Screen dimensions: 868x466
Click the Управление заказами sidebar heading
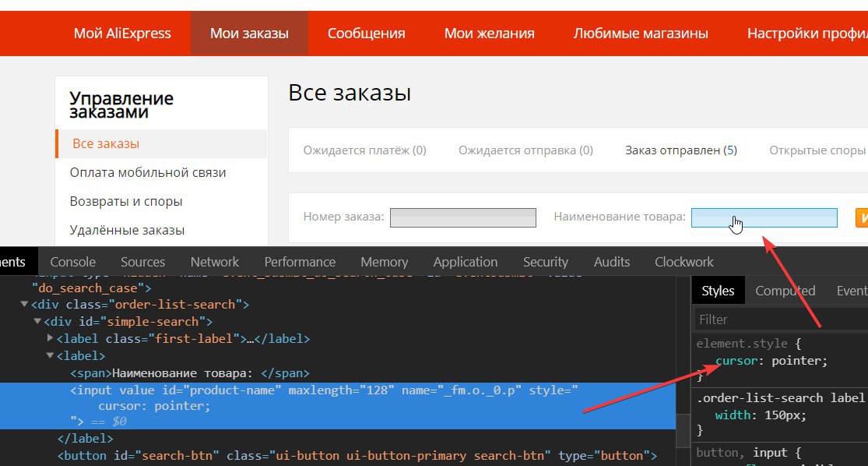pyautogui.click(x=121, y=104)
